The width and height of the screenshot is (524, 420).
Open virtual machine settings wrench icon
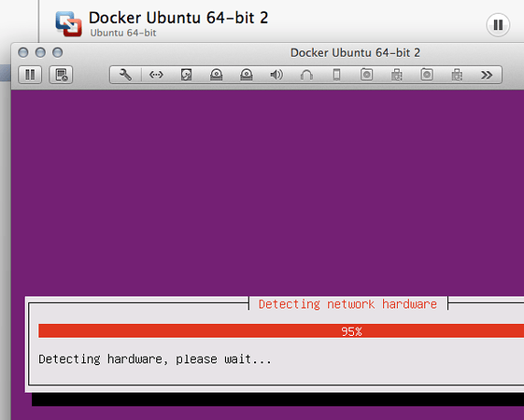(x=126, y=75)
